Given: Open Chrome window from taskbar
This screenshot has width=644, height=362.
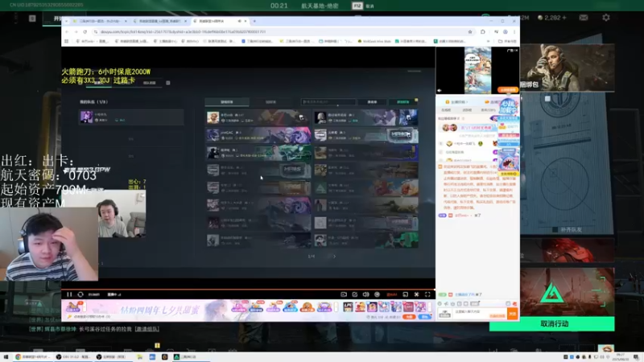Looking at the screenshot, I should tap(33, 356).
